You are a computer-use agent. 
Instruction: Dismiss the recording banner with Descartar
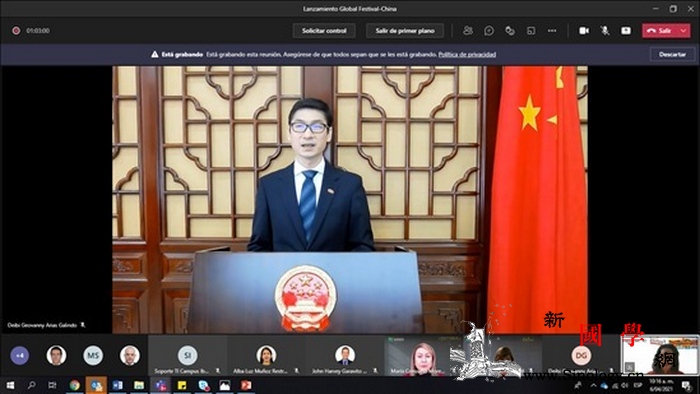(x=672, y=54)
